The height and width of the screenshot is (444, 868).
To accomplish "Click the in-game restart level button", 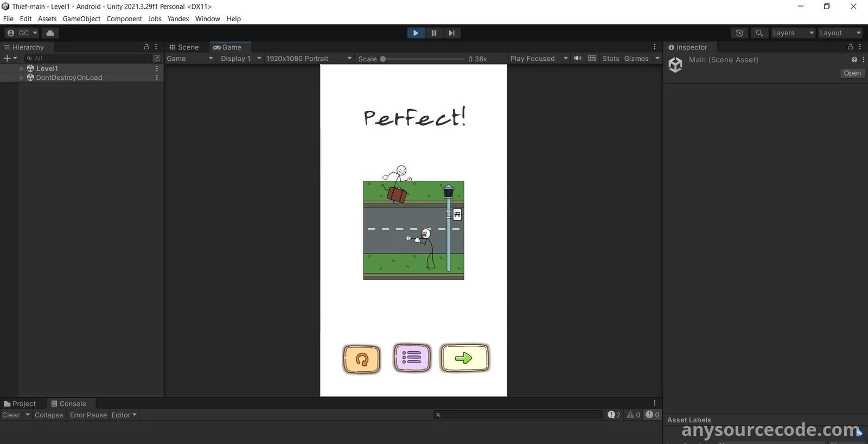I will 362,359.
